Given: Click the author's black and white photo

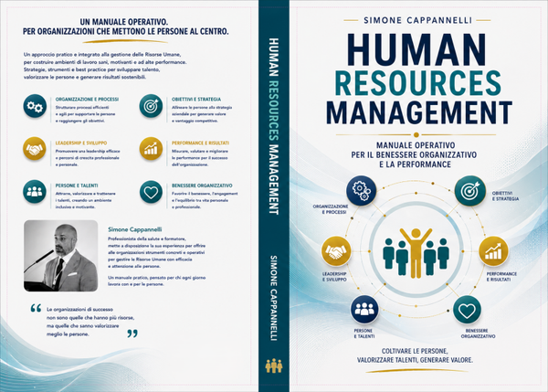Looking at the screenshot, I should (x=61, y=256).
